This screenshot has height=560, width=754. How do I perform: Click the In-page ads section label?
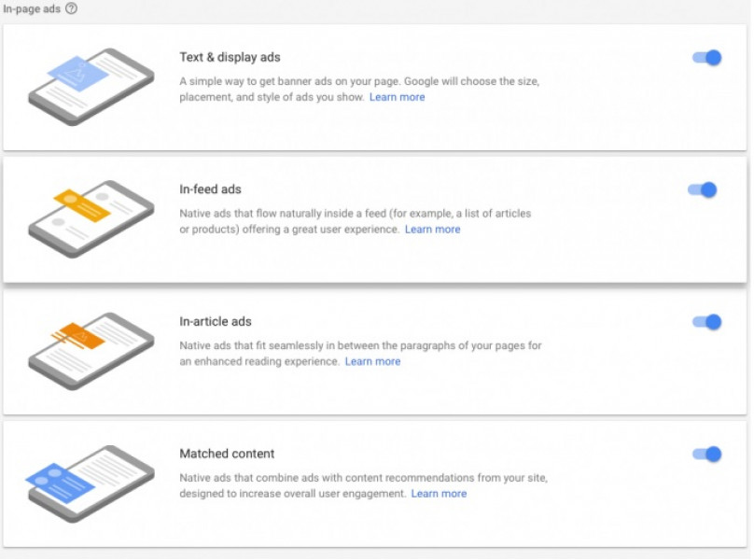[32, 8]
